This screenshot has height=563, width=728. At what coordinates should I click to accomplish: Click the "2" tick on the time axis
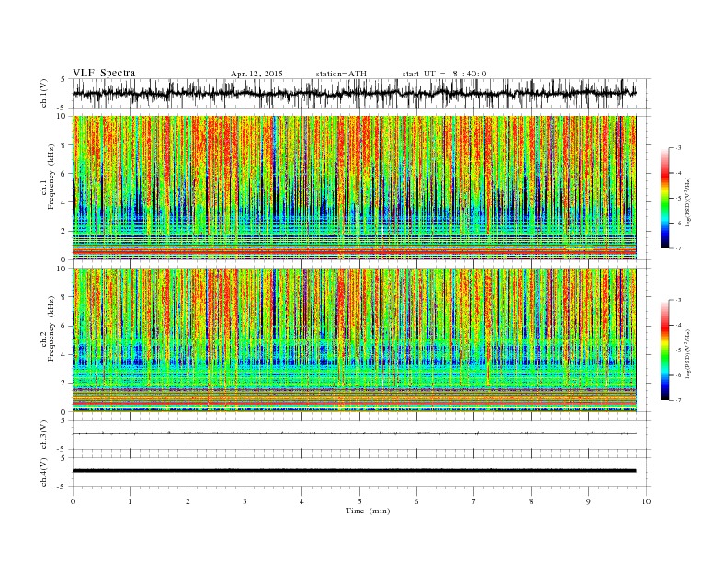coord(188,501)
